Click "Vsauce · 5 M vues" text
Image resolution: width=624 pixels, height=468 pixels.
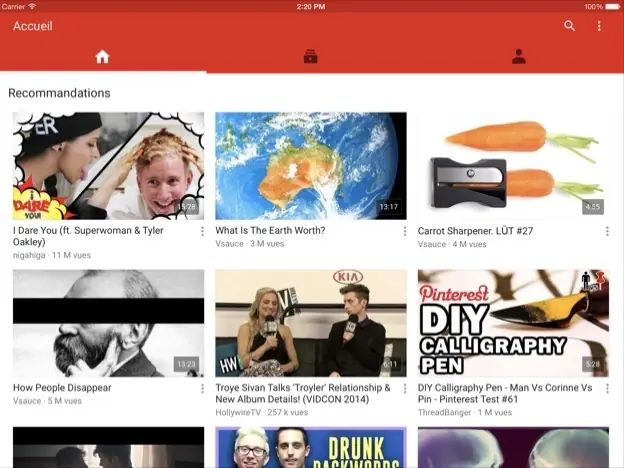[47, 401]
